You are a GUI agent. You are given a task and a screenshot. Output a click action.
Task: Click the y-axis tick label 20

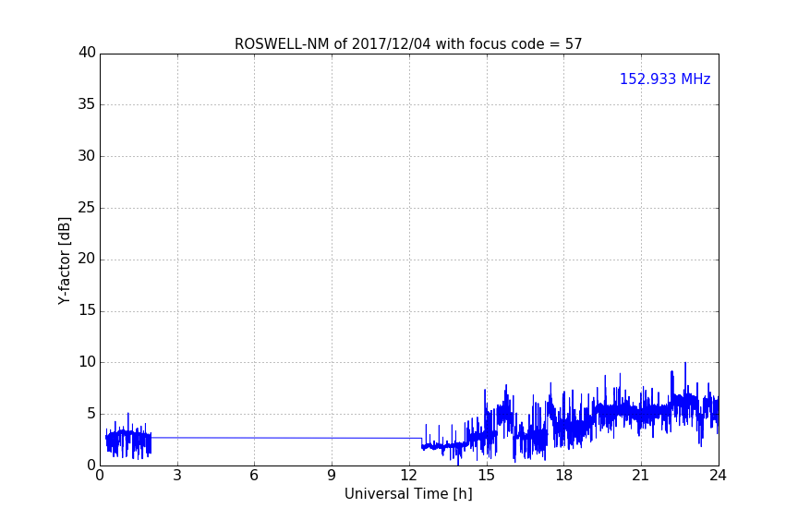(x=87, y=260)
